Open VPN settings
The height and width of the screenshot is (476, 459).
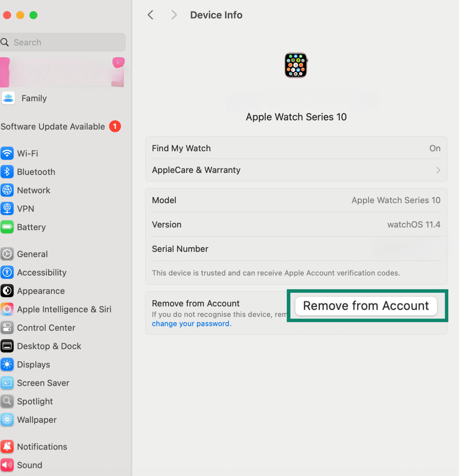point(7,209)
